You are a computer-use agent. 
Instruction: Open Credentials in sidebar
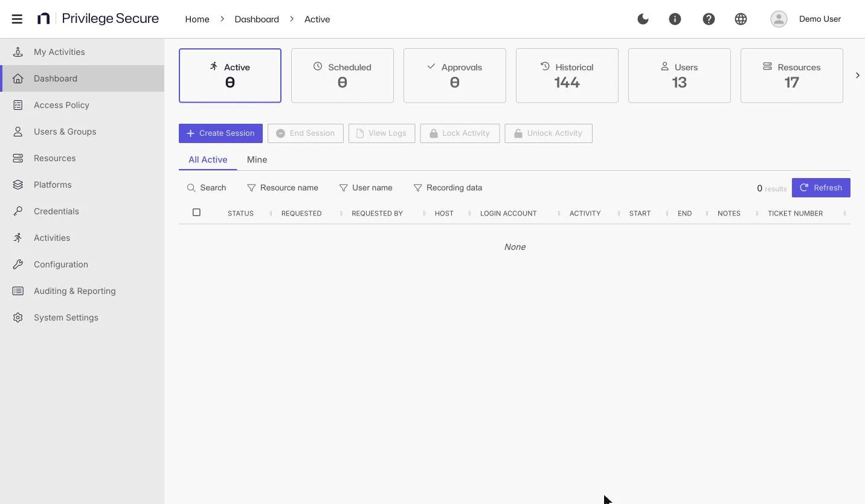(x=82, y=211)
